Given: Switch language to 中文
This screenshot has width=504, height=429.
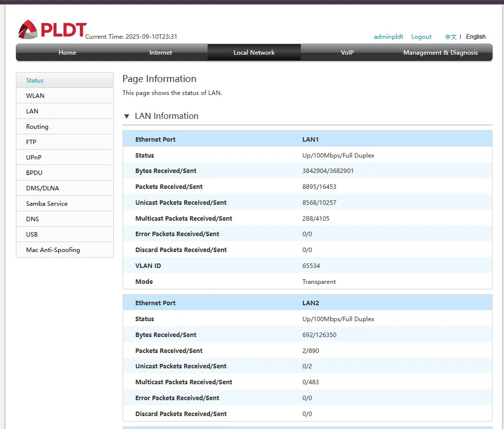Looking at the screenshot, I should (x=451, y=37).
